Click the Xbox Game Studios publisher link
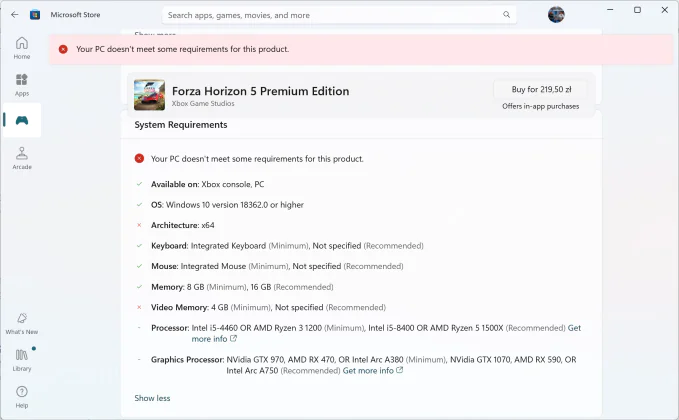 (203, 103)
